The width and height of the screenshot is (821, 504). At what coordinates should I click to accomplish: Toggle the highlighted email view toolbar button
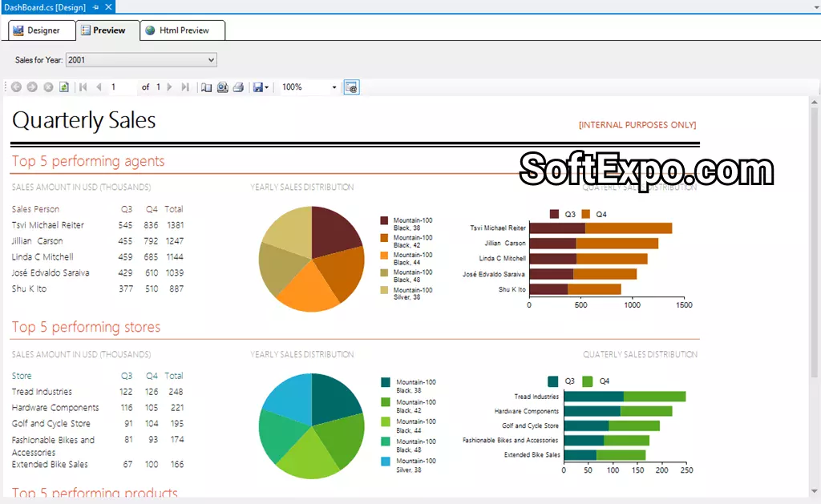(x=351, y=87)
